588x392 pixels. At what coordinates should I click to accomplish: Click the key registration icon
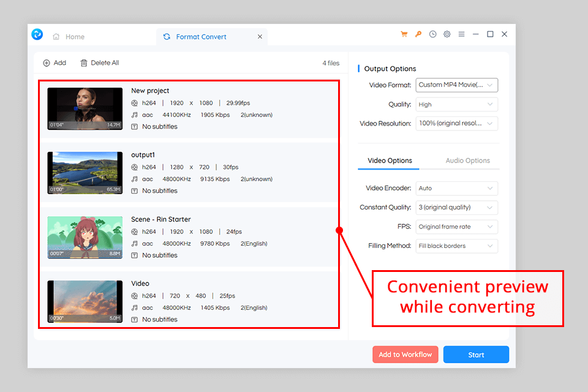click(418, 34)
